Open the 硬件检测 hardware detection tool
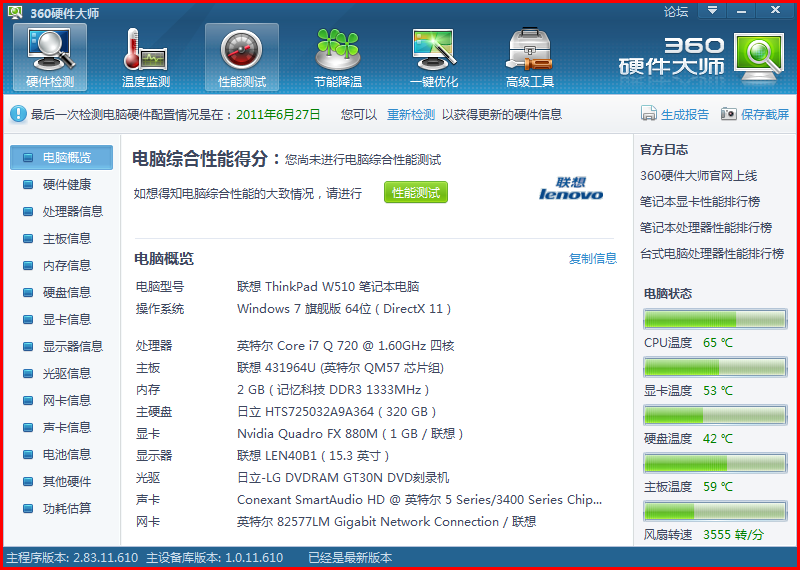The height and width of the screenshot is (570, 800). (x=50, y=57)
